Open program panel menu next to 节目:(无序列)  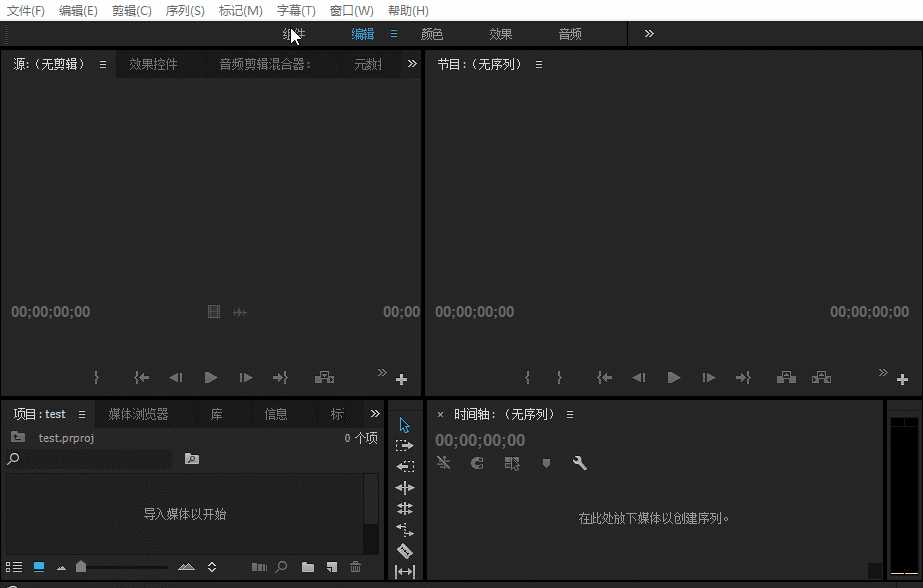coord(539,65)
